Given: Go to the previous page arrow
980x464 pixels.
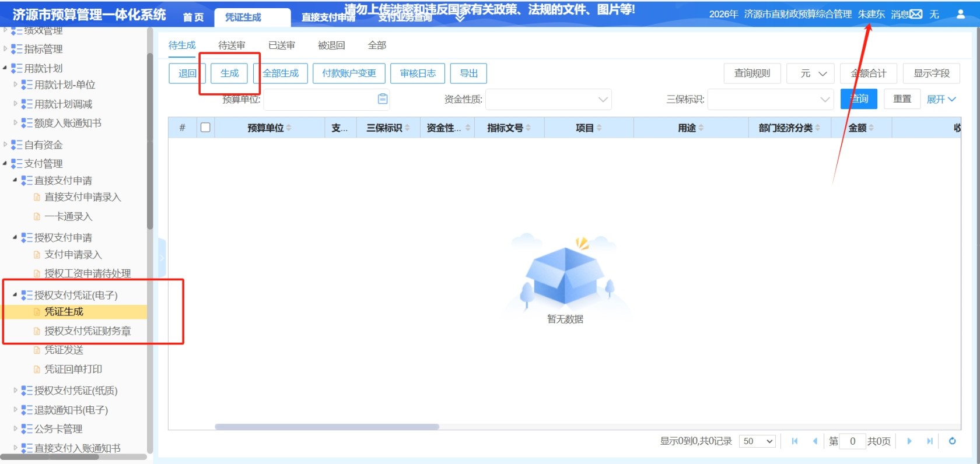Looking at the screenshot, I should [815, 441].
